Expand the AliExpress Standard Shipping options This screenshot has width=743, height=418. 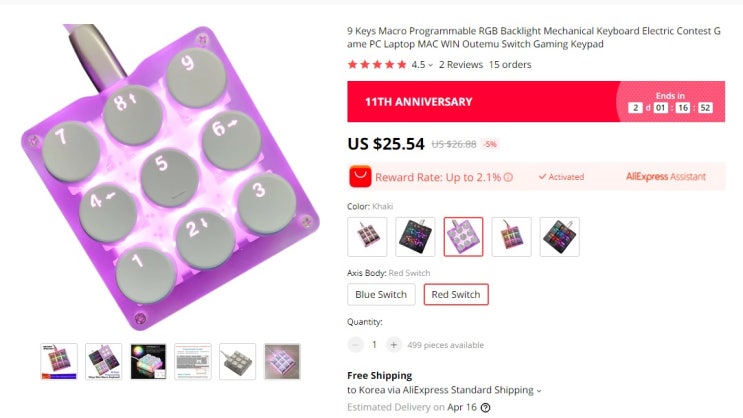pos(538,391)
